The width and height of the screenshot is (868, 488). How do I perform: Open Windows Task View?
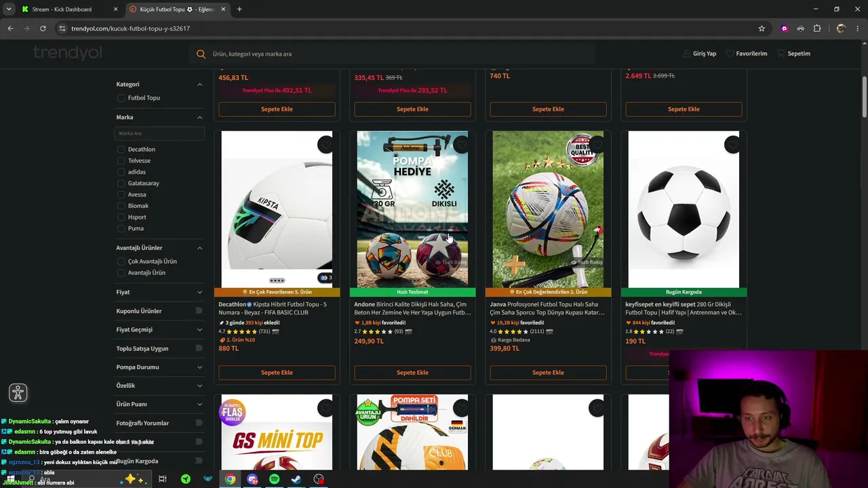163,479
